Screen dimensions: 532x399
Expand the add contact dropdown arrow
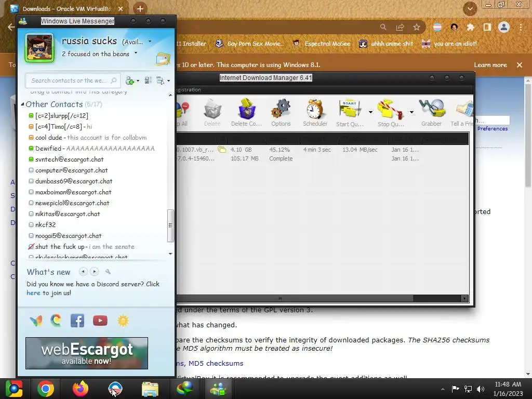coord(138,81)
